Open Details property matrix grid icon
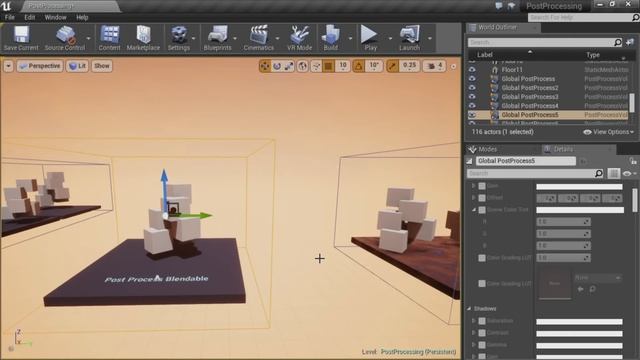 click(x=613, y=173)
